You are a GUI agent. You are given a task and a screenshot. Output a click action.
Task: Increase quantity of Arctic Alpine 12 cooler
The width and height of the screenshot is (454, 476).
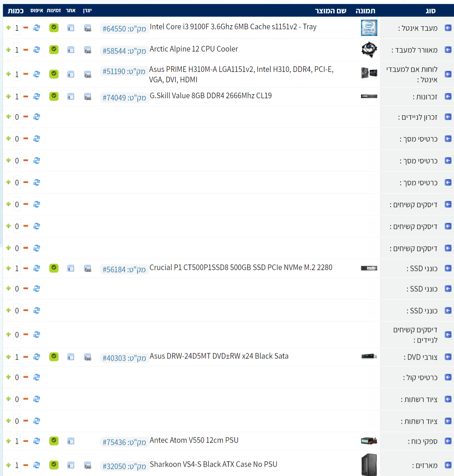9,49
